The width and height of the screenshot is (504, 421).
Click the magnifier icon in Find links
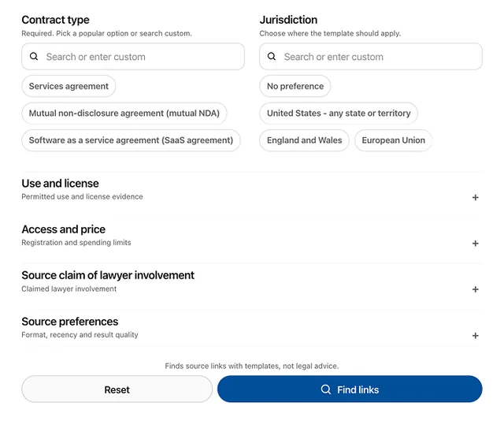(x=325, y=389)
